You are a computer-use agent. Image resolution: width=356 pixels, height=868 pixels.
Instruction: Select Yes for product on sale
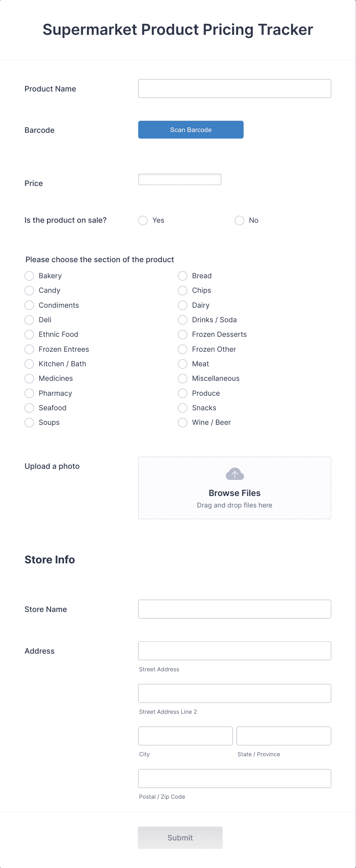pyautogui.click(x=143, y=220)
